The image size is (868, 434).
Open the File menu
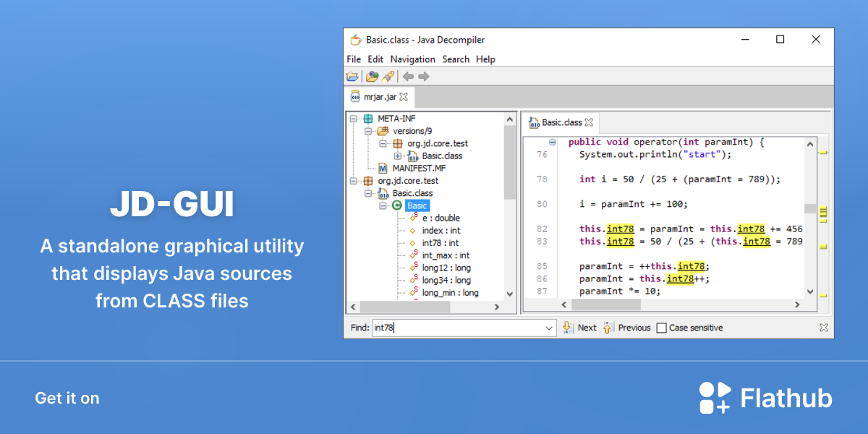click(x=354, y=59)
